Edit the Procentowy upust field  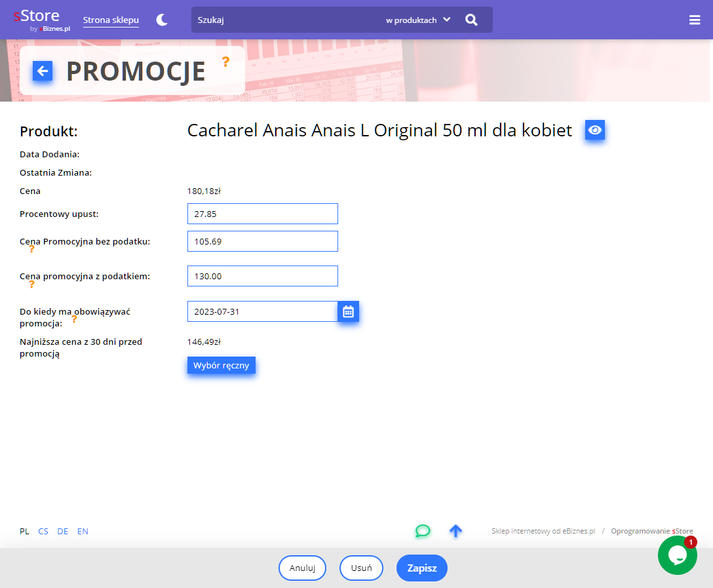[x=263, y=214]
